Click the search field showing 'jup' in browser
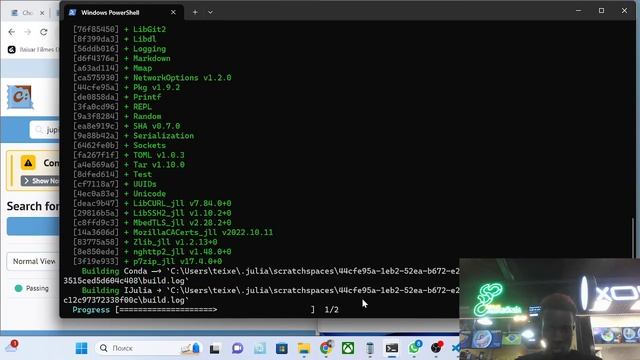The image size is (640, 360). pos(45,130)
